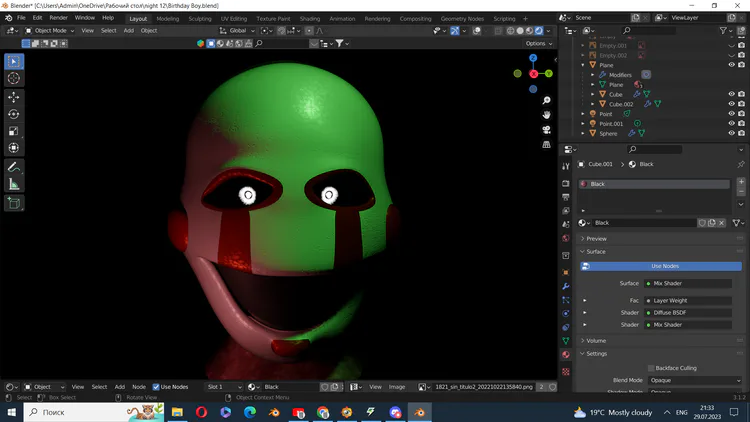Switch to the Geometry Nodes workspace tab
Viewport: 750px width, 422px height.
[x=462, y=19]
